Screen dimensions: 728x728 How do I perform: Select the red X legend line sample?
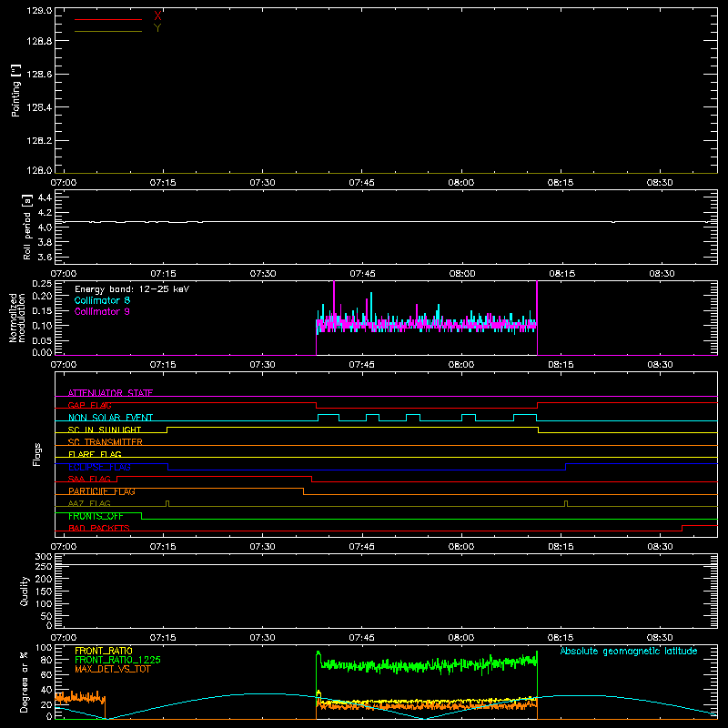pos(108,19)
